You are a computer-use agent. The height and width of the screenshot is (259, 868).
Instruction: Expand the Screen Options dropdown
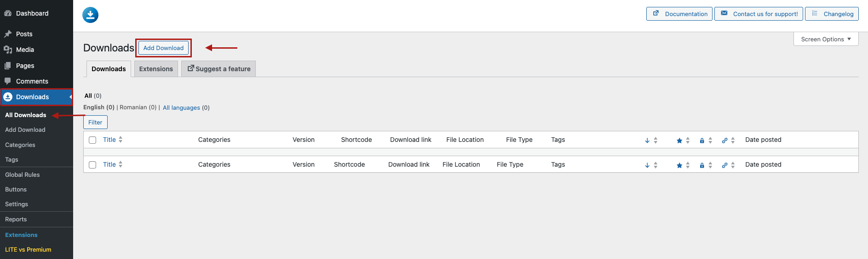[x=826, y=39]
